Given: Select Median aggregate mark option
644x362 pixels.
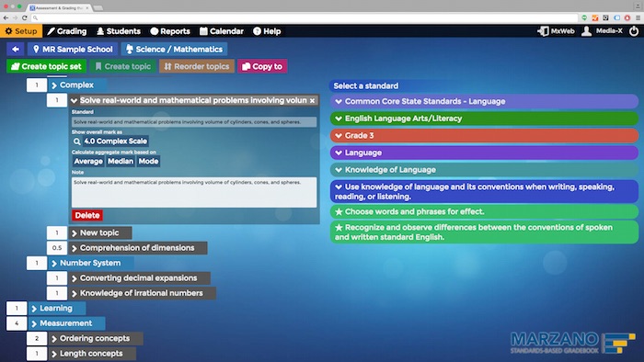Looking at the screenshot, I should [121, 161].
